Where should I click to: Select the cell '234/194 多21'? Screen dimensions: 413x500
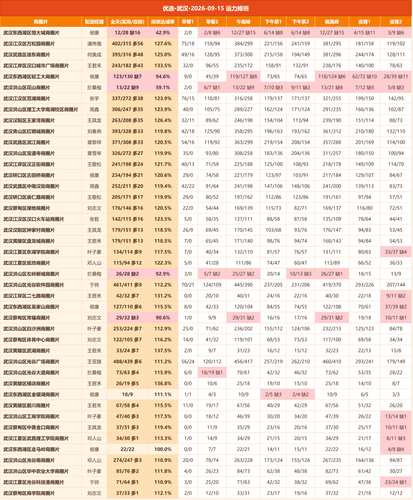tap(127, 175)
